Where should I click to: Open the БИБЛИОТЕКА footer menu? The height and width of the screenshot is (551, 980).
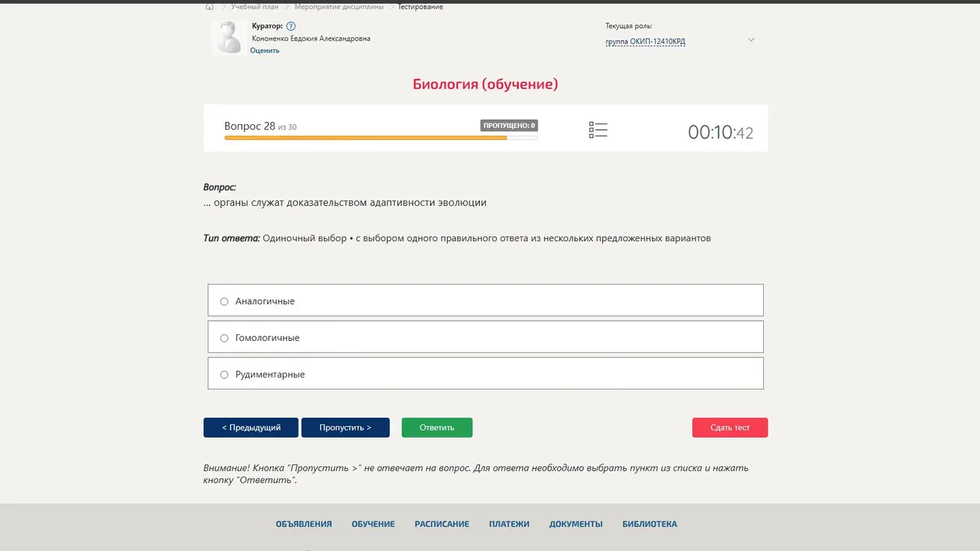[x=650, y=524]
